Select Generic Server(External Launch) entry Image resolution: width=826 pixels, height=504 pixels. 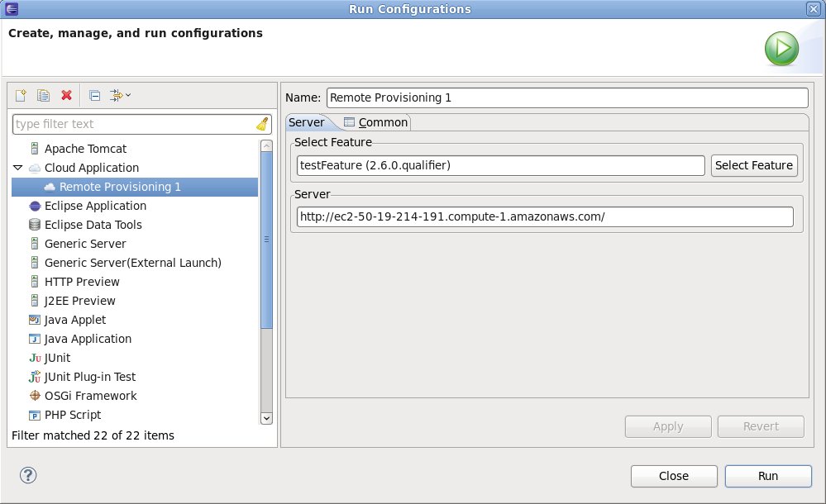point(133,263)
